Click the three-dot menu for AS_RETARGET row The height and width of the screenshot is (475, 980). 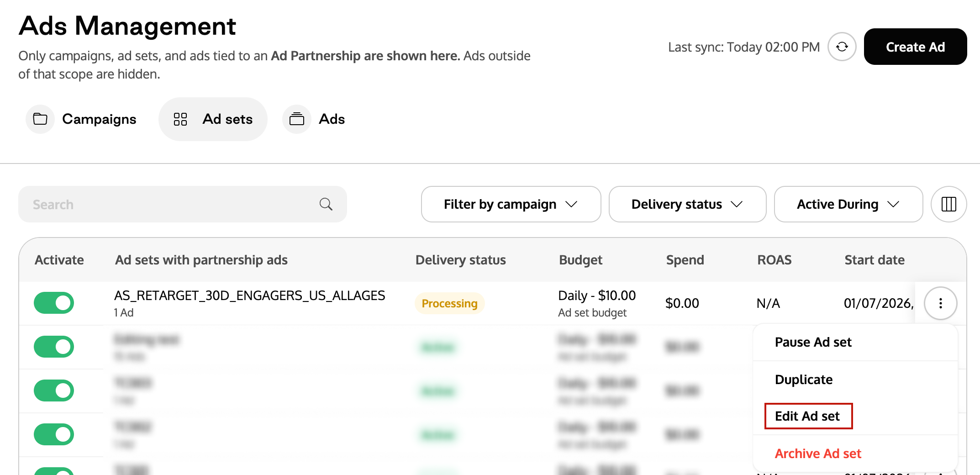(941, 303)
